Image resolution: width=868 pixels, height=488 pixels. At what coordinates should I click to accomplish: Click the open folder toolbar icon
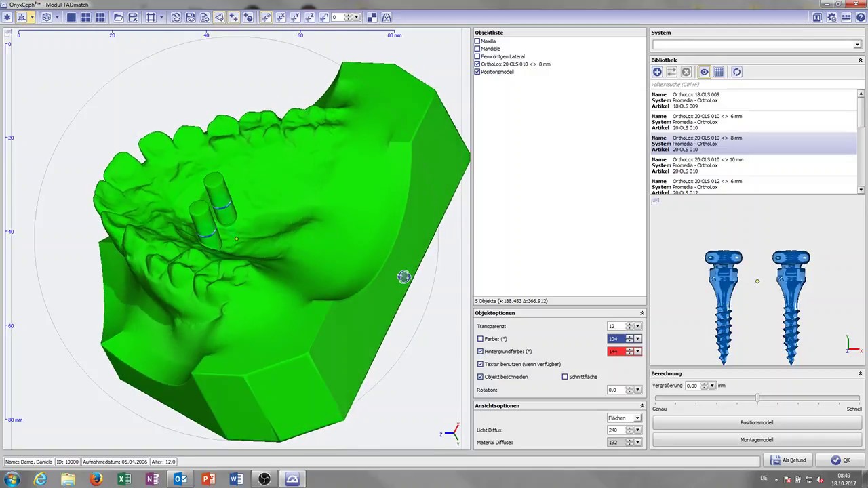[118, 17]
